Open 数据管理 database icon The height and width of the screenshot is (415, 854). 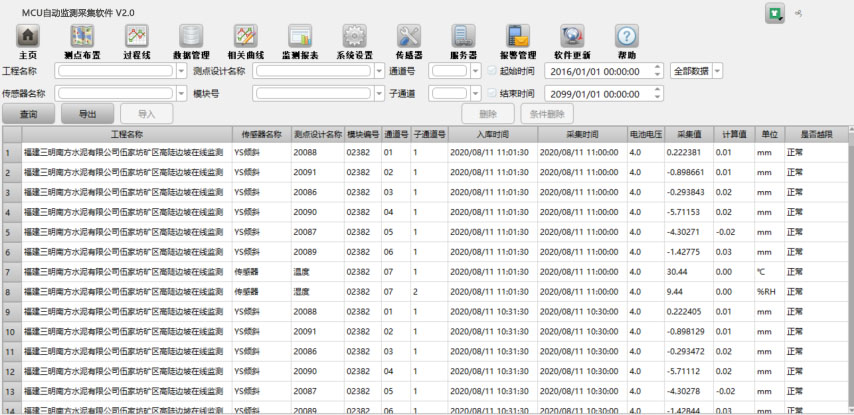[191, 36]
